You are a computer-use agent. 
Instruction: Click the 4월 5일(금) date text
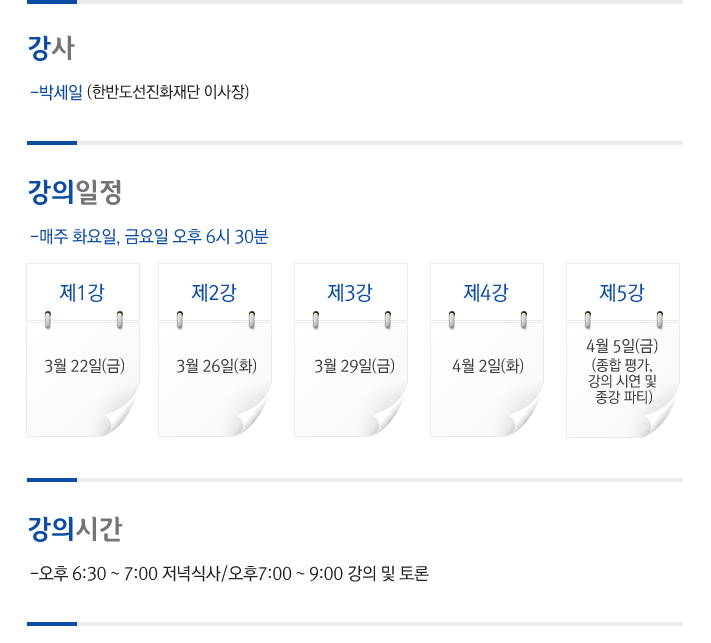pyautogui.click(x=622, y=346)
